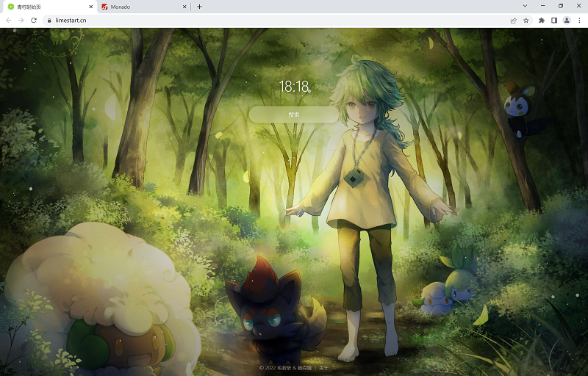Open a new tab with plus button

click(199, 7)
